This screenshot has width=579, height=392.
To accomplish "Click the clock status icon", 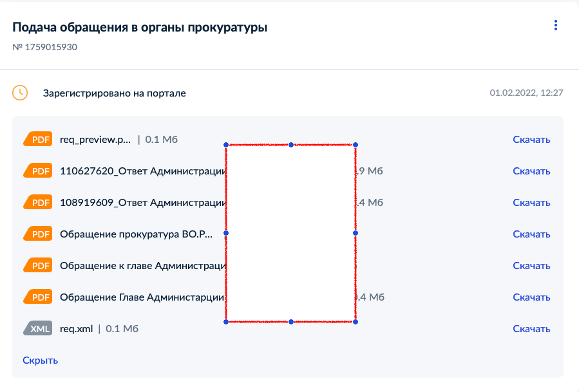I will click(20, 93).
